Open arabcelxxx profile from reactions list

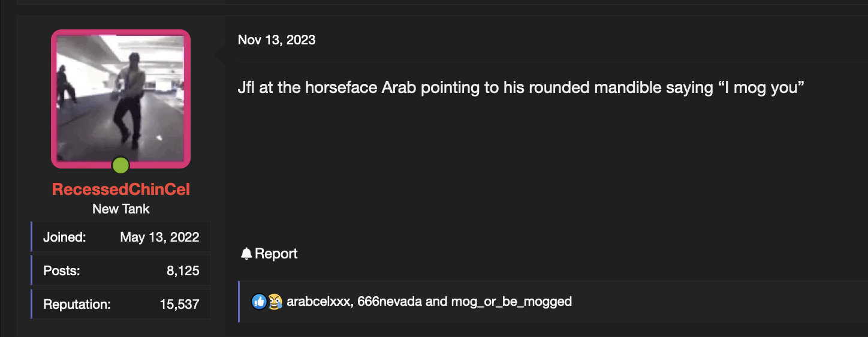[318, 302]
